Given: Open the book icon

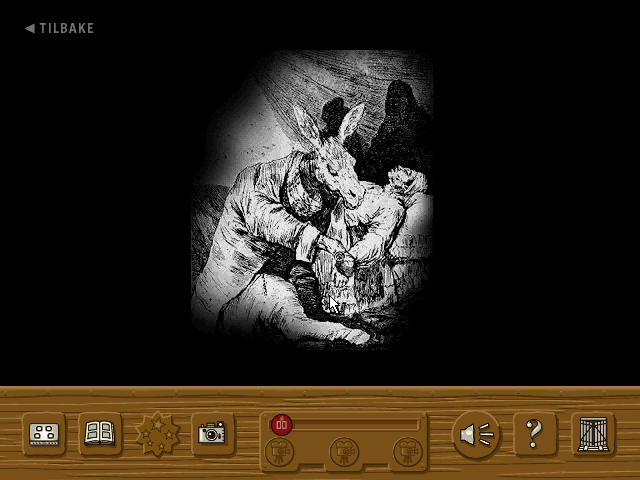Looking at the screenshot, I should pyautogui.click(x=100, y=434).
